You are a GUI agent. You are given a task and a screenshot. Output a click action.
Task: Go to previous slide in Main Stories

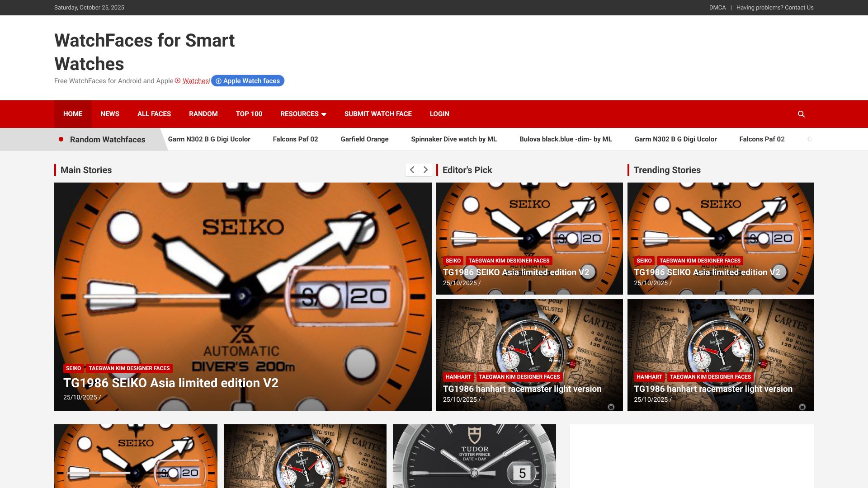pos(412,170)
